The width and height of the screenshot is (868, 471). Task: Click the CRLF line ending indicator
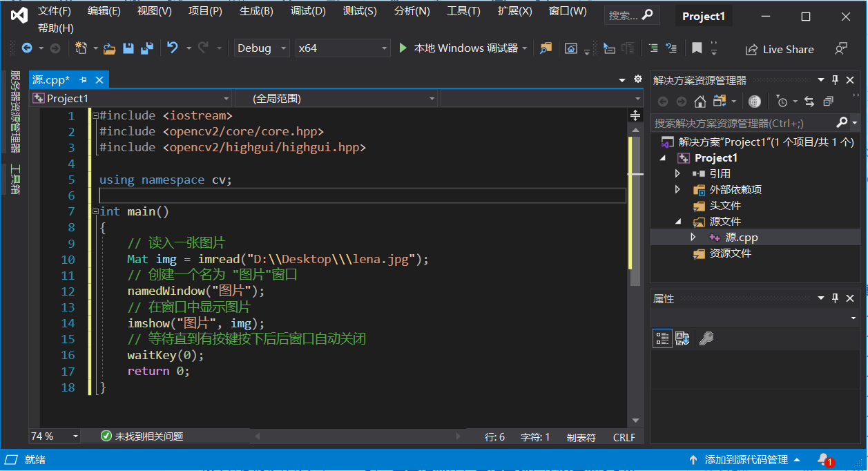pyautogui.click(x=624, y=437)
